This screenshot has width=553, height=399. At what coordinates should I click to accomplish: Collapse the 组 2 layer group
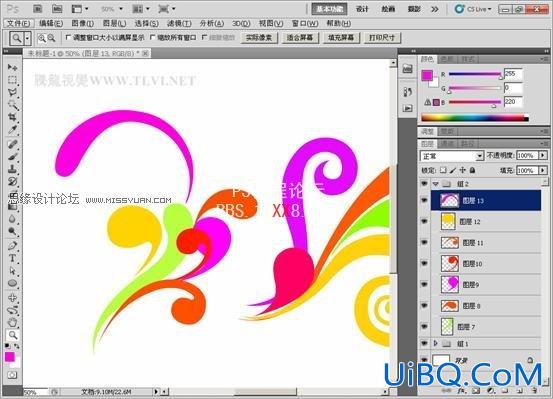pyautogui.click(x=436, y=183)
